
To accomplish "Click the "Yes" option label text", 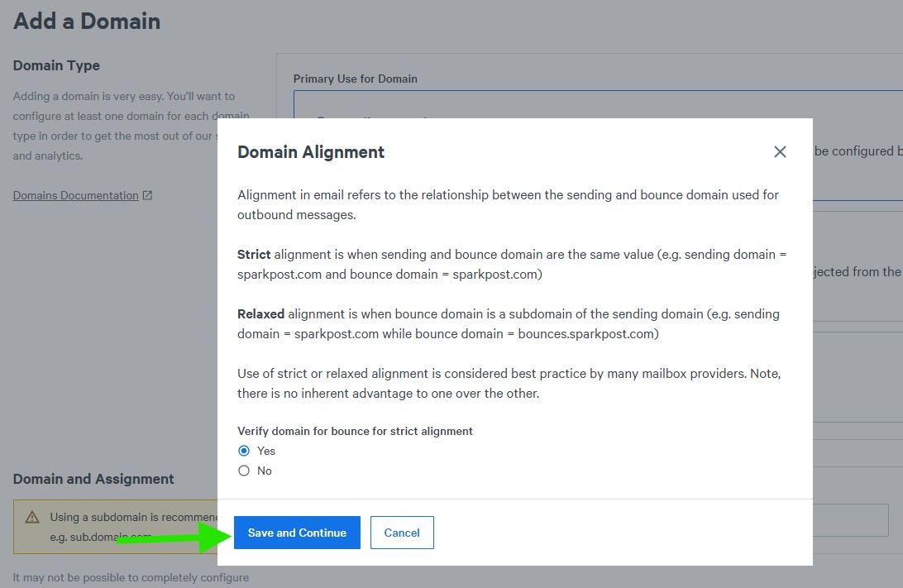I will (266, 451).
